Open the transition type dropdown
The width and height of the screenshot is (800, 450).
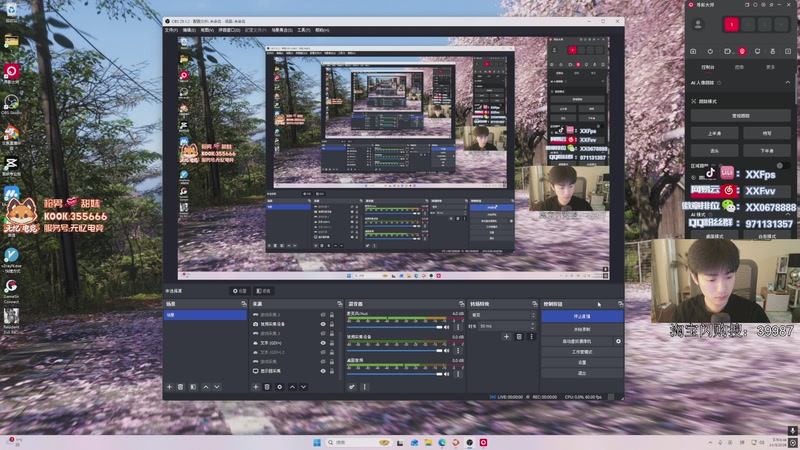coord(503,315)
